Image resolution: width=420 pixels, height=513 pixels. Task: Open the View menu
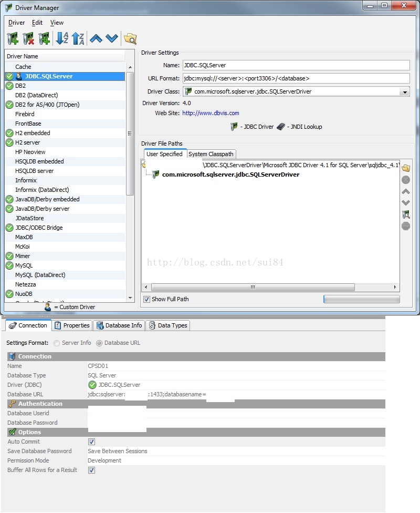coord(57,23)
